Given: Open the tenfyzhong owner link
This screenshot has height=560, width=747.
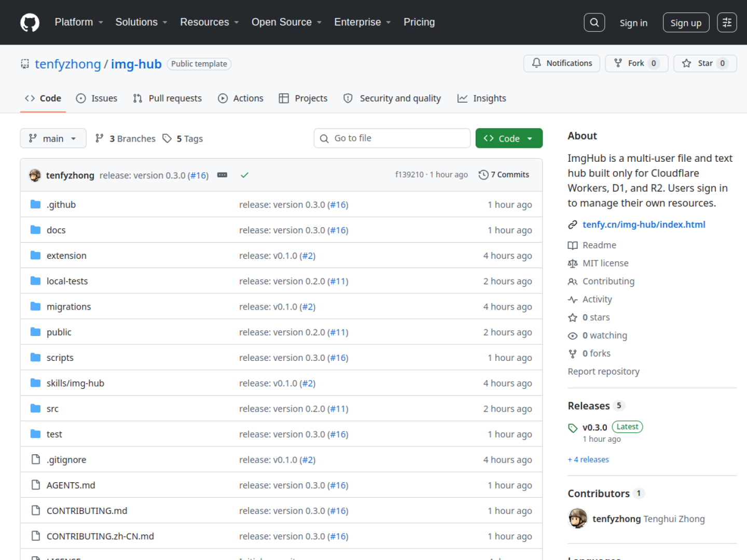Looking at the screenshot, I should tap(68, 64).
